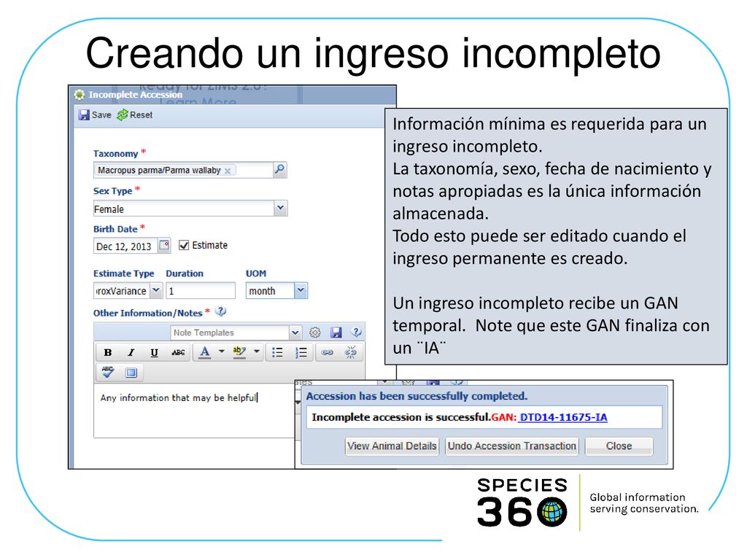Insert a numbered list
747x560 pixels.
pos(301,352)
